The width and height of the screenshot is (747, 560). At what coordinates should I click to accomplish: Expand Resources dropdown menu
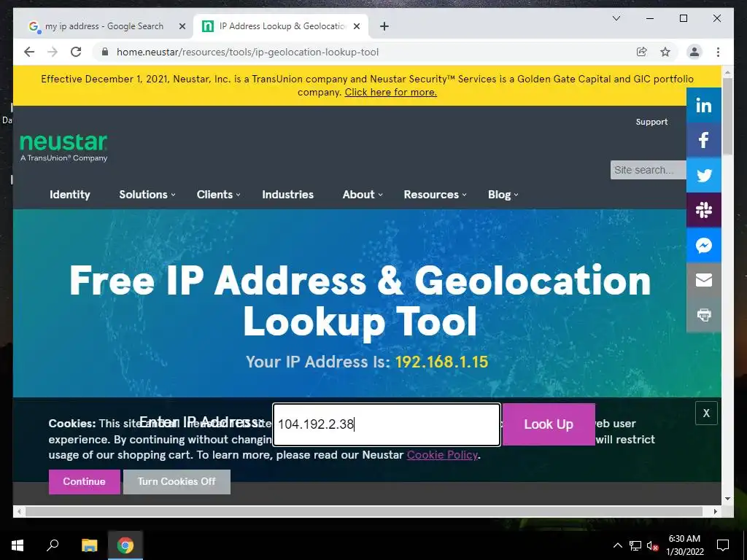[435, 195]
